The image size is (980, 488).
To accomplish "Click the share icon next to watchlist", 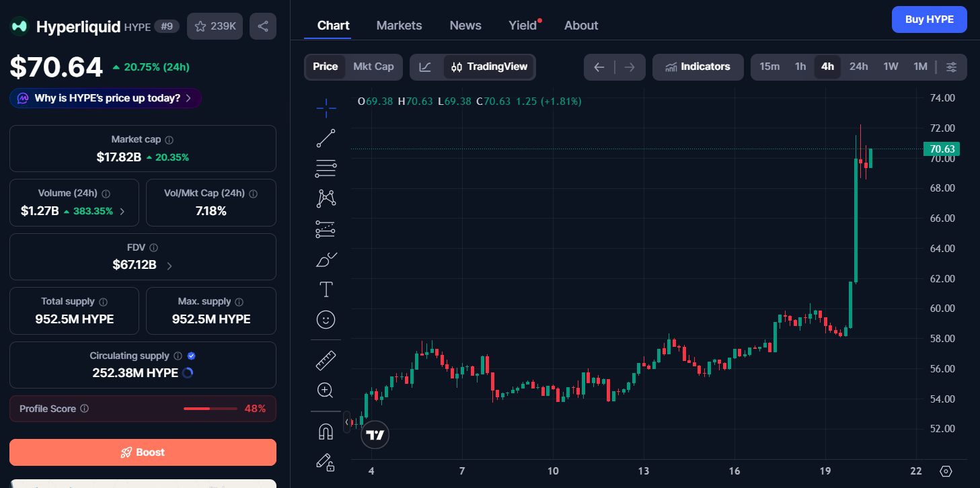I will pyautogui.click(x=263, y=26).
